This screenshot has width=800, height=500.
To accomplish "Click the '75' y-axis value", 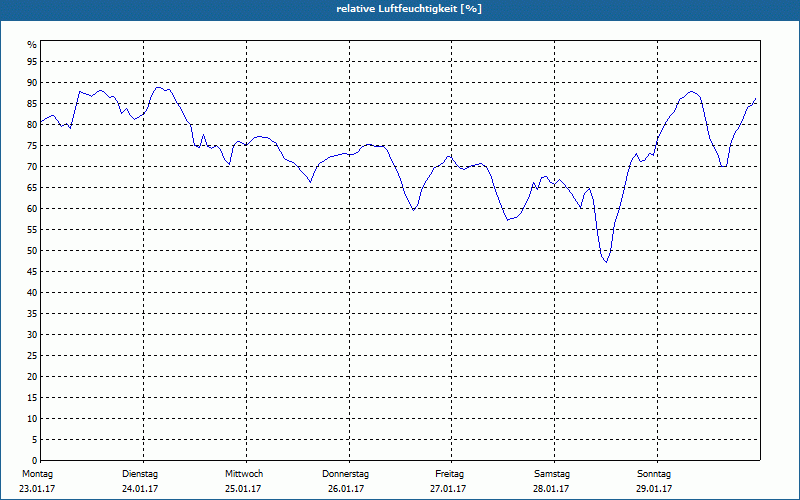I will tap(32, 145).
